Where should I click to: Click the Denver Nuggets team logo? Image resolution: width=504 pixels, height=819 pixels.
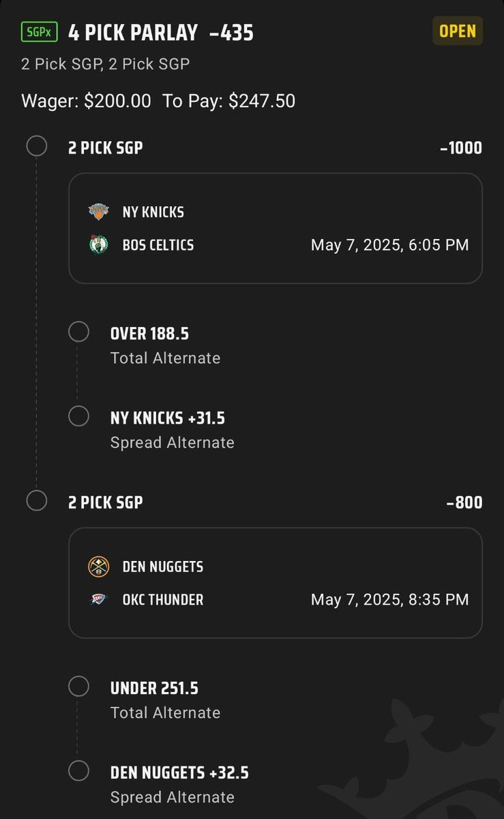pos(99,566)
